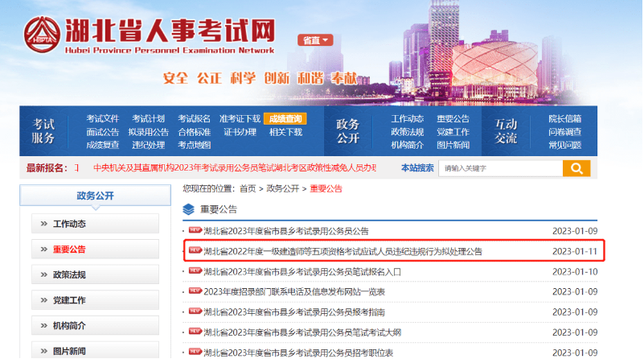Click 重要公告 in the breadcrumb
Viewport: 644px width, 363px height.
click(x=326, y=188)
